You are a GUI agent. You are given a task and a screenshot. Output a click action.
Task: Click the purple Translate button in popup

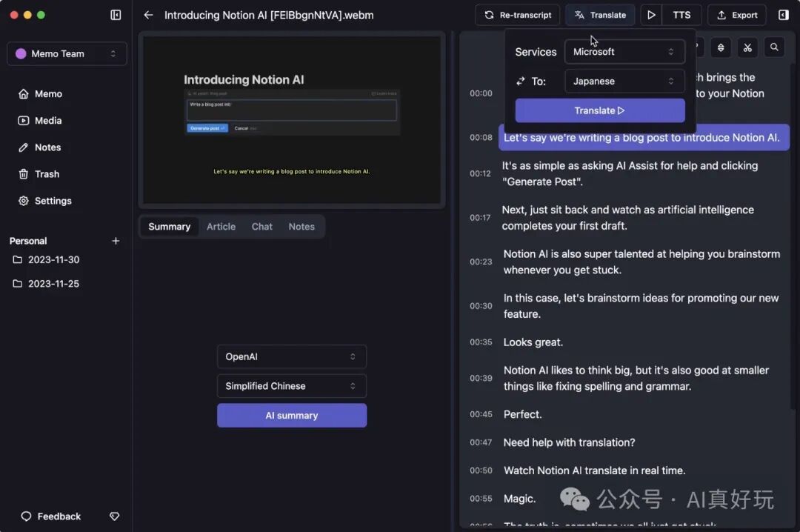point(600,110)
